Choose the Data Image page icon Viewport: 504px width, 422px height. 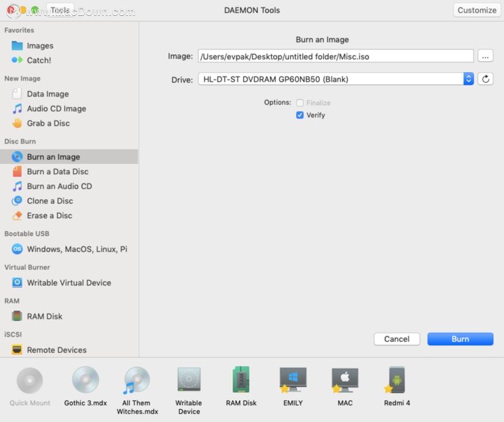pyautogui.click(x=17, y=94)
